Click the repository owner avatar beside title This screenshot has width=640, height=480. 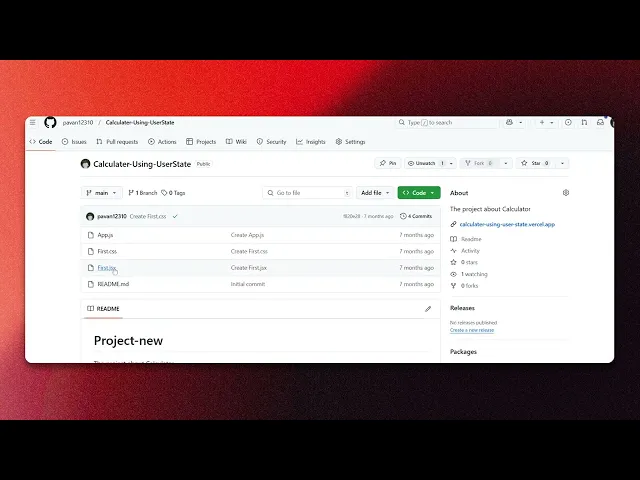pos(85,164)
